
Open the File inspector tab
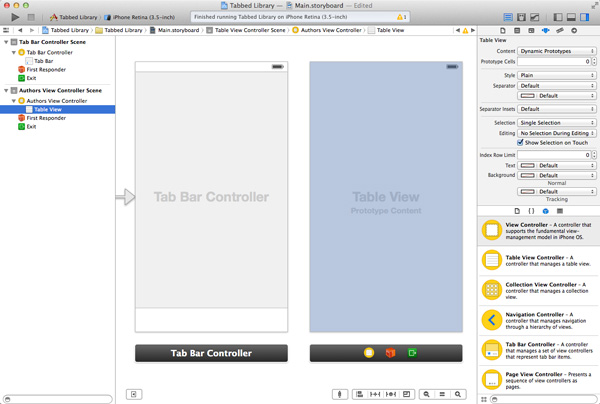click(503, 31)
